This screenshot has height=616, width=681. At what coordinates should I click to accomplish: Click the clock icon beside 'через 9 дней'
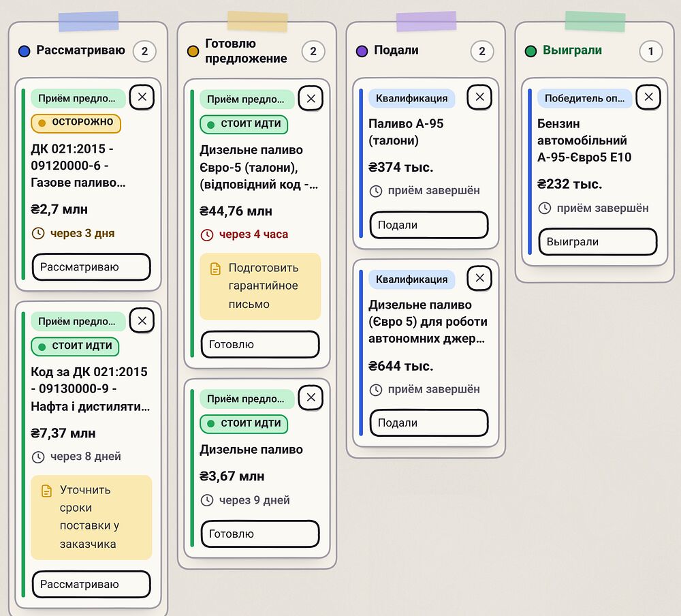coord(207,500)
